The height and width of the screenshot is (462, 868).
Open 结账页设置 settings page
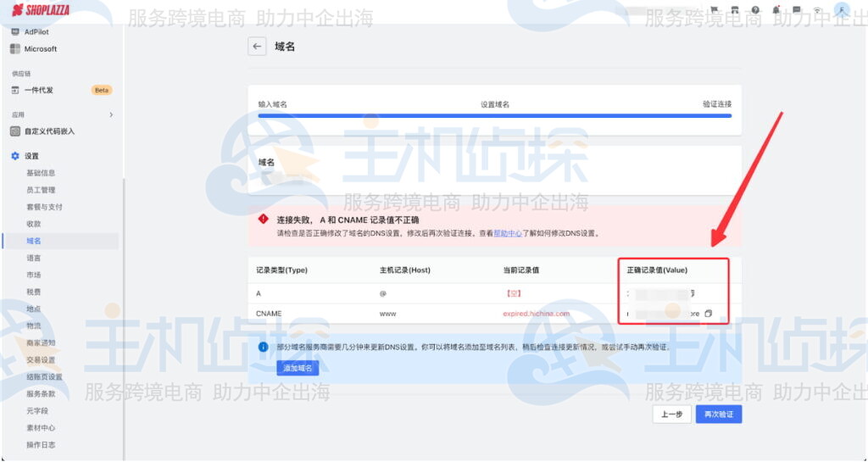44,376
